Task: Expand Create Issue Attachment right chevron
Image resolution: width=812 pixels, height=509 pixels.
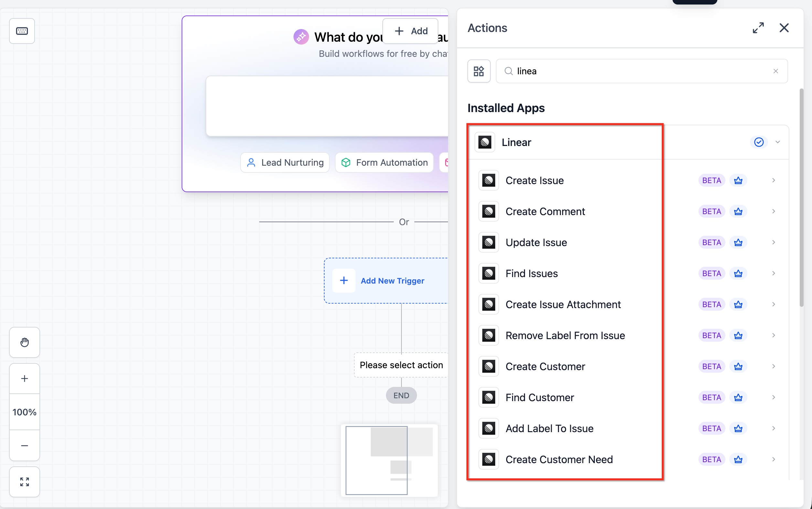Action: (774, 304)
